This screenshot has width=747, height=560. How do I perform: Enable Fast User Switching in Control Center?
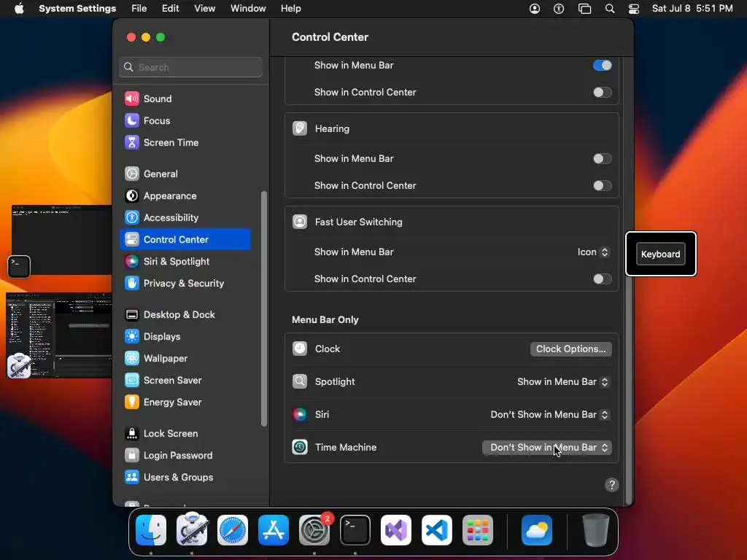tap(602, 279)
